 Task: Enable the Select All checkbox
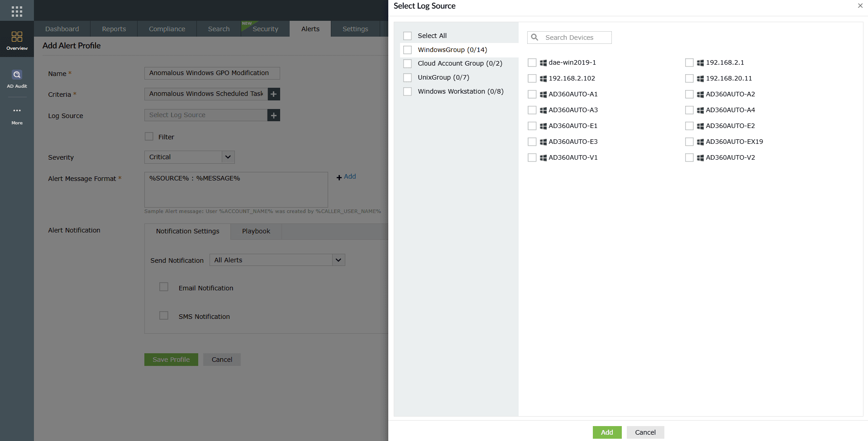(407, 35)
